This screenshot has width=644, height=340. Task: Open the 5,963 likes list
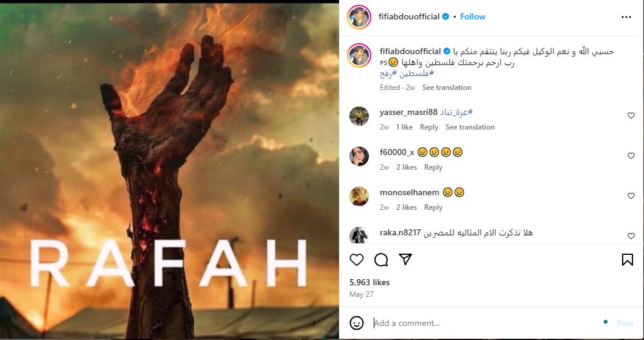click(x=369, y=282)
